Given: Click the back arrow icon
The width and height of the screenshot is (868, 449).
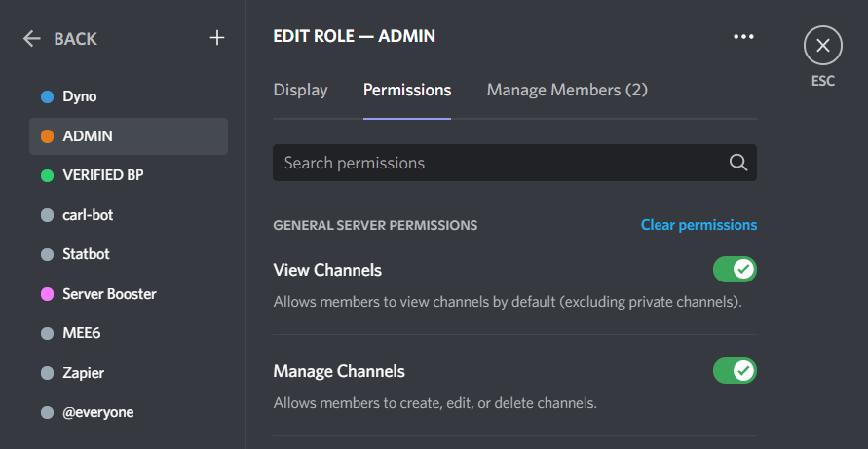Looking at the screenshot, I should point(32,39).
